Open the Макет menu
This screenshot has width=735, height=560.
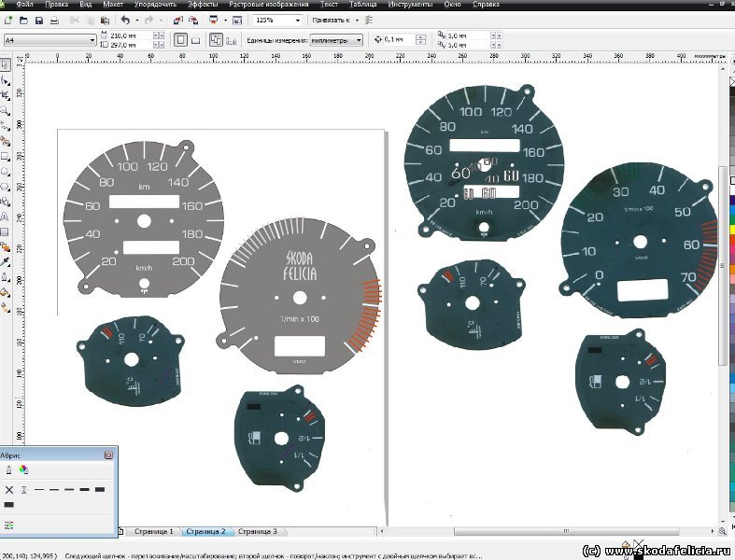click(x=113, y=5)
